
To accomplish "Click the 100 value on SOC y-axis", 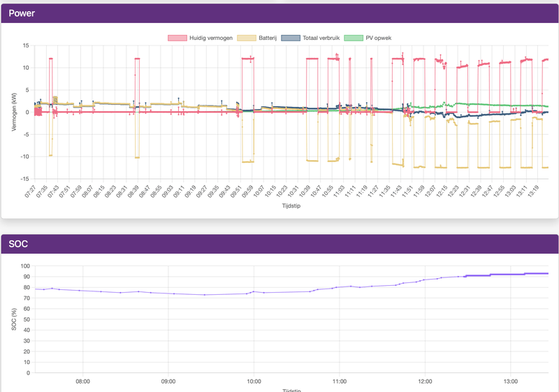I will point(25,266).
